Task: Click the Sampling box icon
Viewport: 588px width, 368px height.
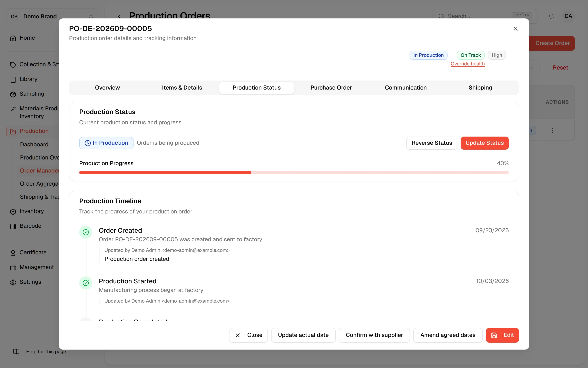Action: pyautogui.click(x=13, y=94)
